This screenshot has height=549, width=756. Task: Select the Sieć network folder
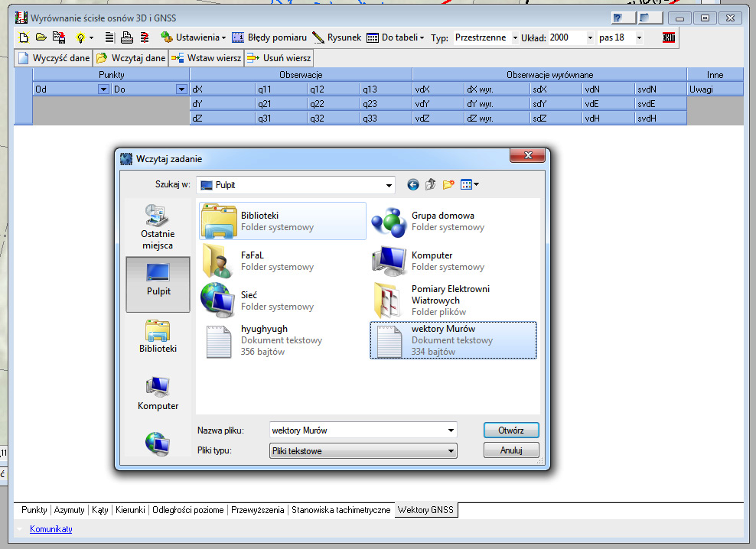click(x=282, y=300)
